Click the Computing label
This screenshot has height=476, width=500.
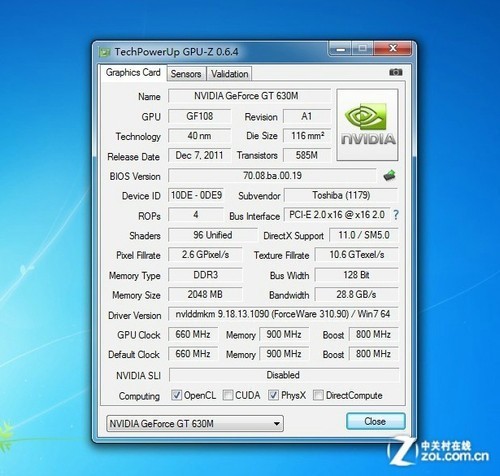pos(139,396)
